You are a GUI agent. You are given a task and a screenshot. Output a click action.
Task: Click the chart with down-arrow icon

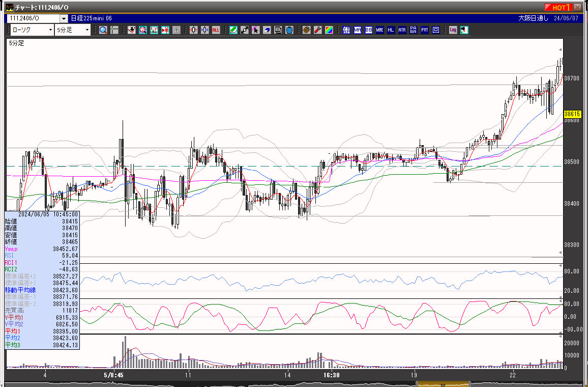pyautogui.click(x=131, y=30)
